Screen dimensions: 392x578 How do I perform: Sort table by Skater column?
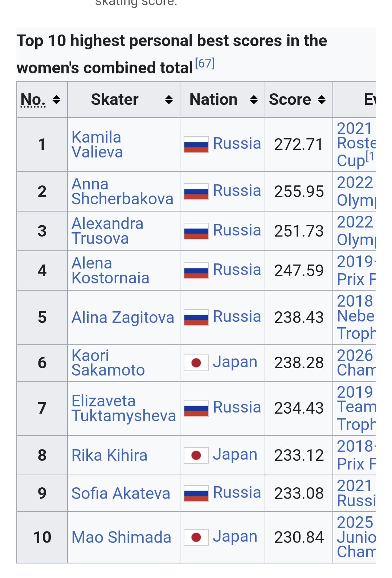pos(168,100)
